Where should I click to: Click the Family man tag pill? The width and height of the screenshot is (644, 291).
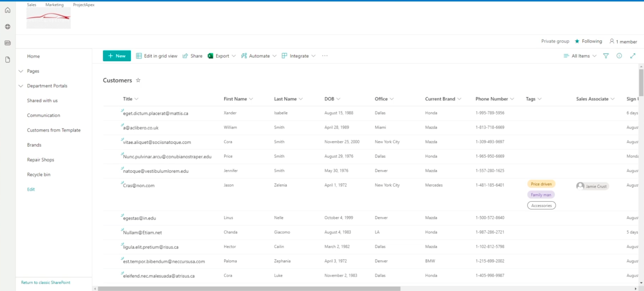[x=541, y=195]
